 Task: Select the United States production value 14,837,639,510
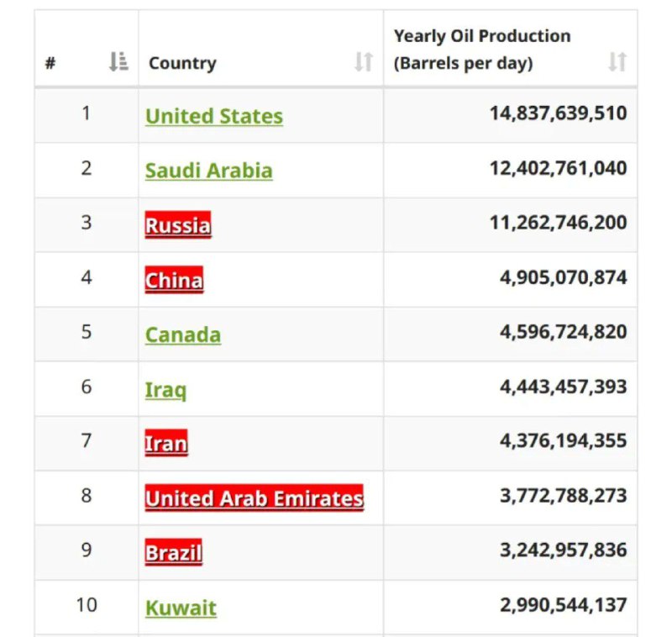[x=558, y=113]
